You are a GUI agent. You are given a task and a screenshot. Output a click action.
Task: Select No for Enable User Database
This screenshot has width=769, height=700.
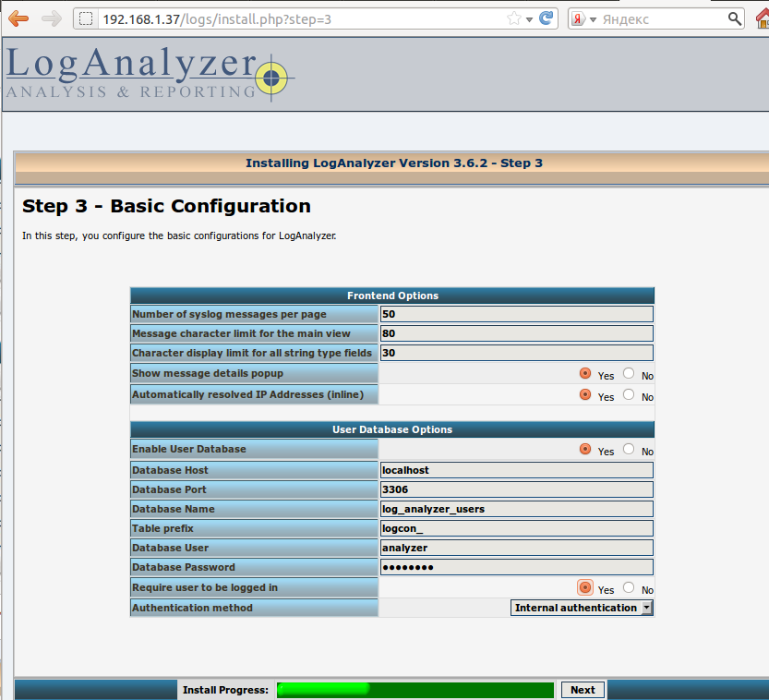pyautogui.click(x=629, y=449)
